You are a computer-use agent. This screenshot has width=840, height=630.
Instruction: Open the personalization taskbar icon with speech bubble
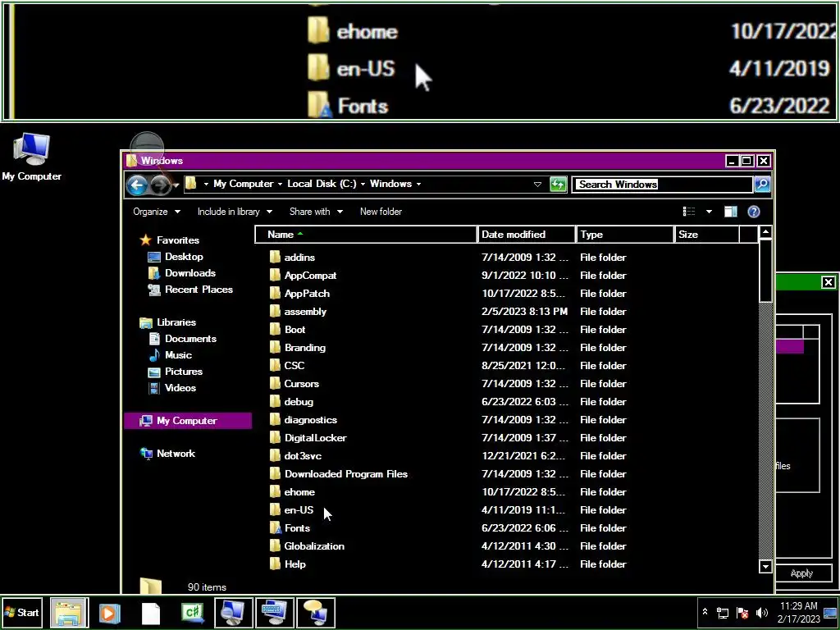tap(316, 613)
